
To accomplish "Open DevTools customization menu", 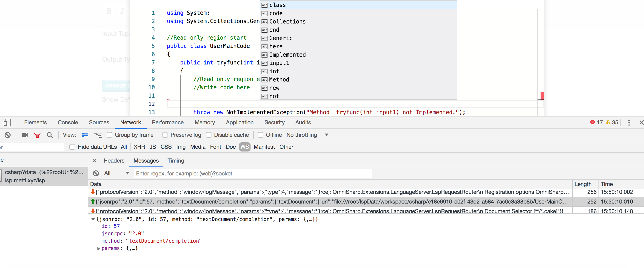I will [629, 122].
